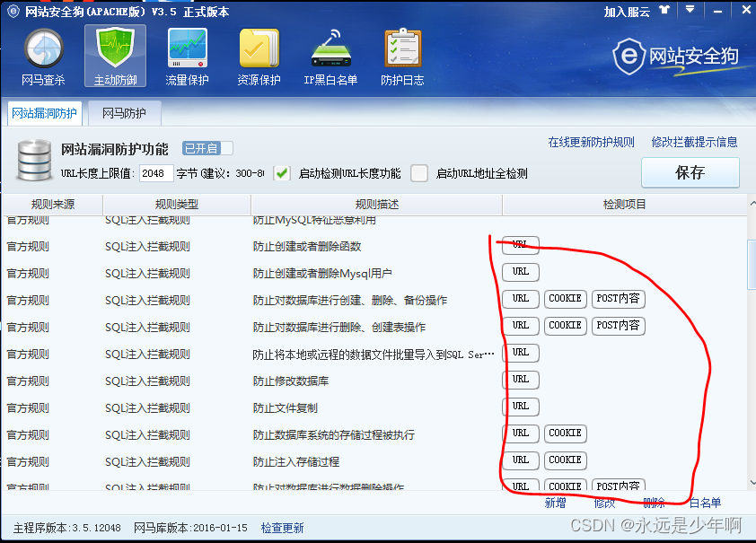
Task: Toggle URL for 防止文件复制 rule
Action: [x=520, y=407]
